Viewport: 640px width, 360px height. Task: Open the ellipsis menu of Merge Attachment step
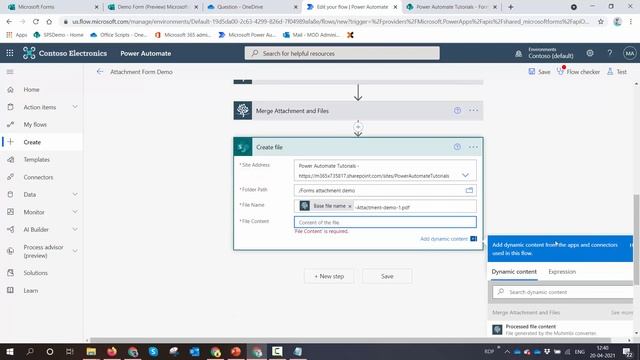click(473, 111)
